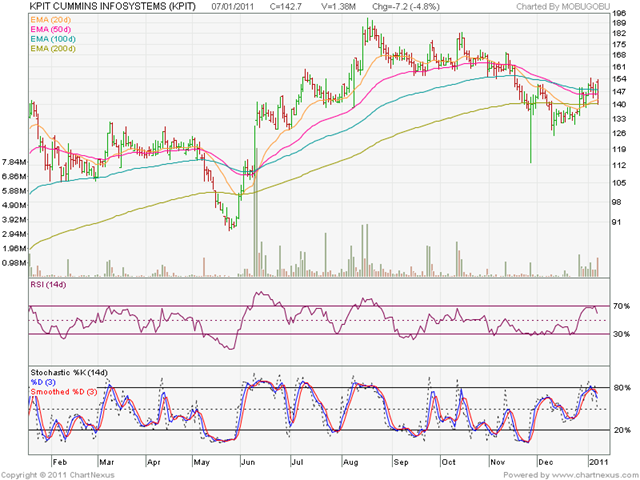The image size is (640, 480).
Task: Click the 189 price axis label
Action: [x=619, y=23]
